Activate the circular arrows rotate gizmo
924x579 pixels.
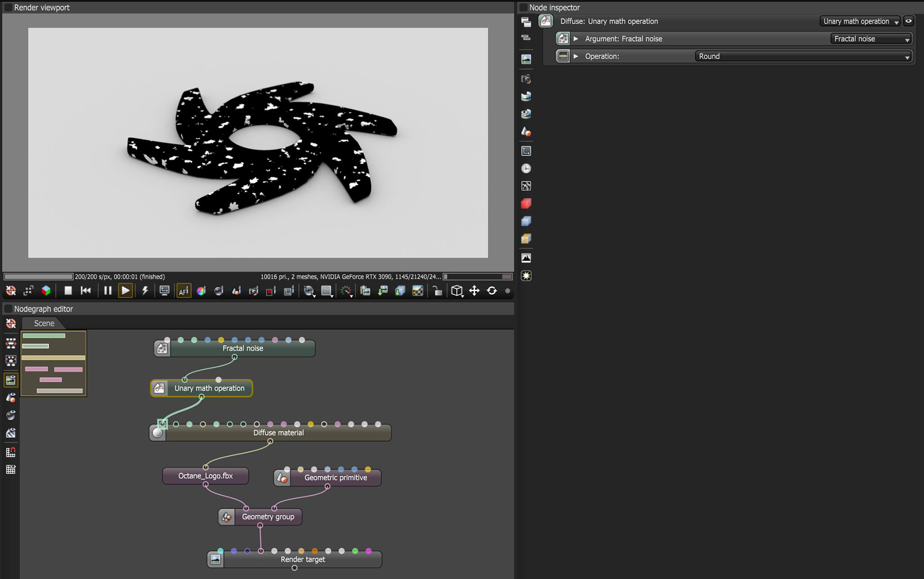(492, 291)
